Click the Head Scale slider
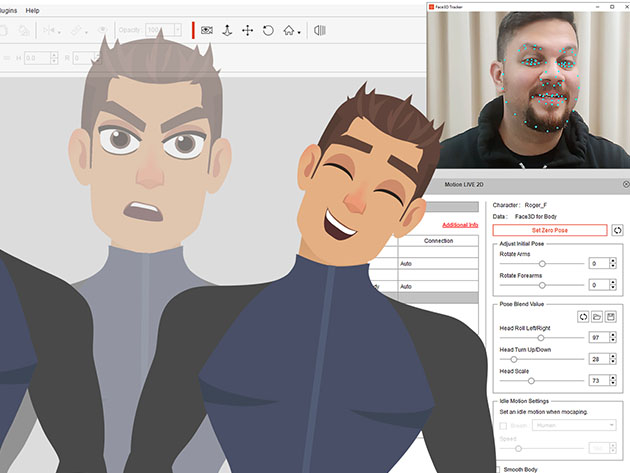Viewport: 630px width, 473px height. click(x=541, y=381)
